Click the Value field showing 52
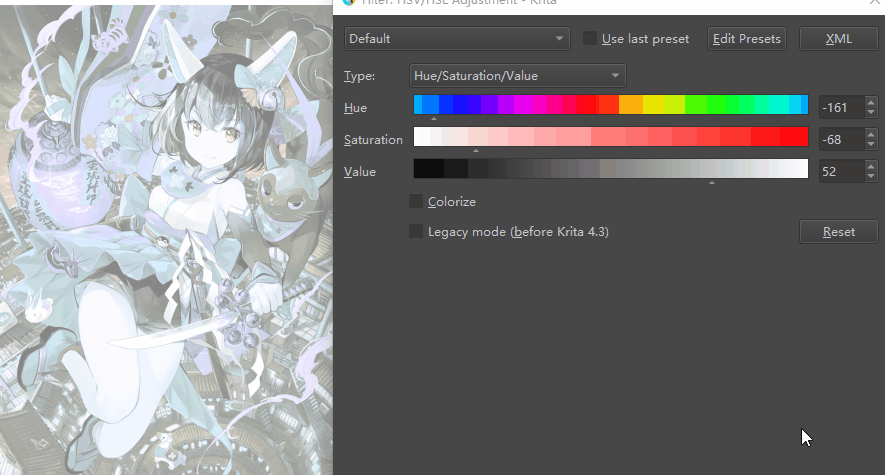The width and height of the screenshot is (885, 475). [x=841, y=171]
